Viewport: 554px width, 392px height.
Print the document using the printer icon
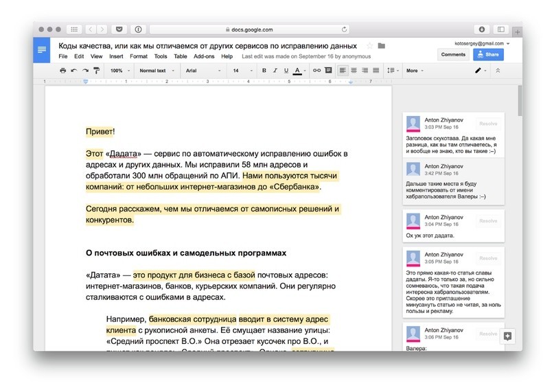63,70
